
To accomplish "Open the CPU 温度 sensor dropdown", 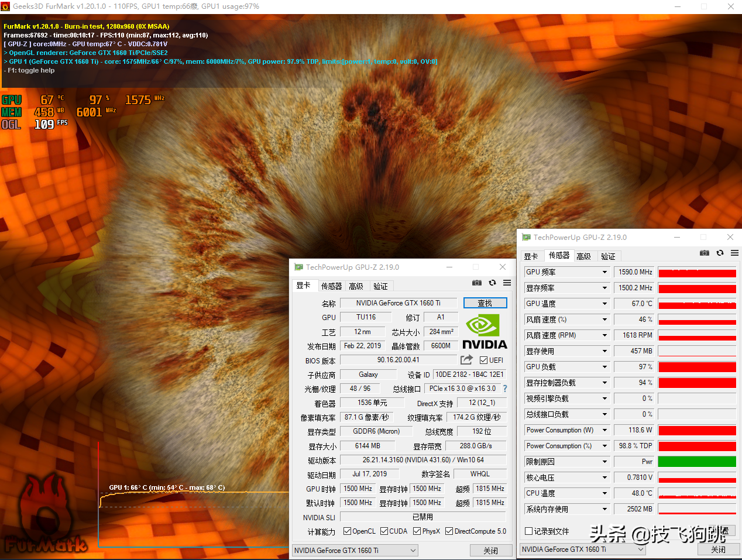I will click(x=604, y=493).
